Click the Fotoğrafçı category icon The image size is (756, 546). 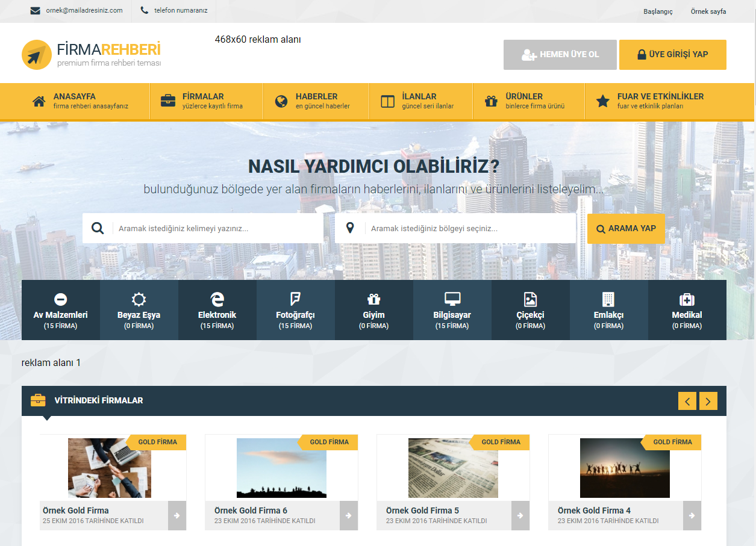295,299
